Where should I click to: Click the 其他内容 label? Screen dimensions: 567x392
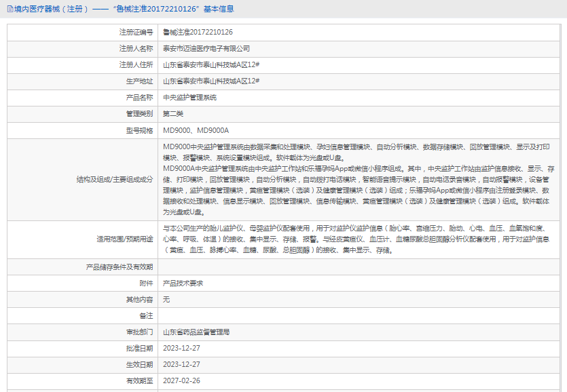click(140, 300)
